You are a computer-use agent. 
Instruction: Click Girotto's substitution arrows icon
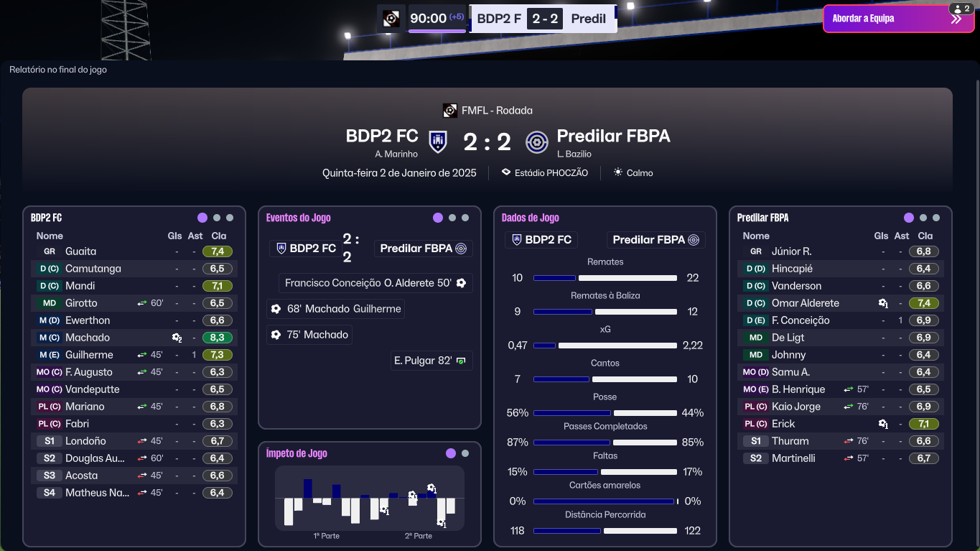click(x=142, y=303)
